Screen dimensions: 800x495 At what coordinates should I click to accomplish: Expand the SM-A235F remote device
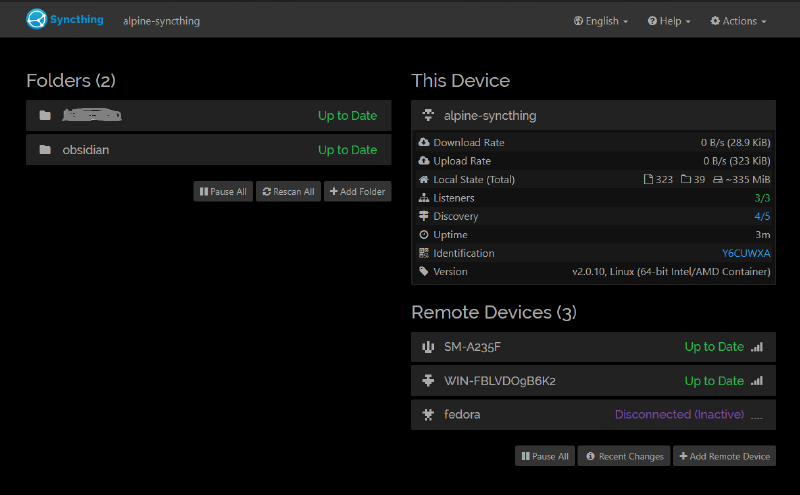pyautogui.click(x=593, y=347)
